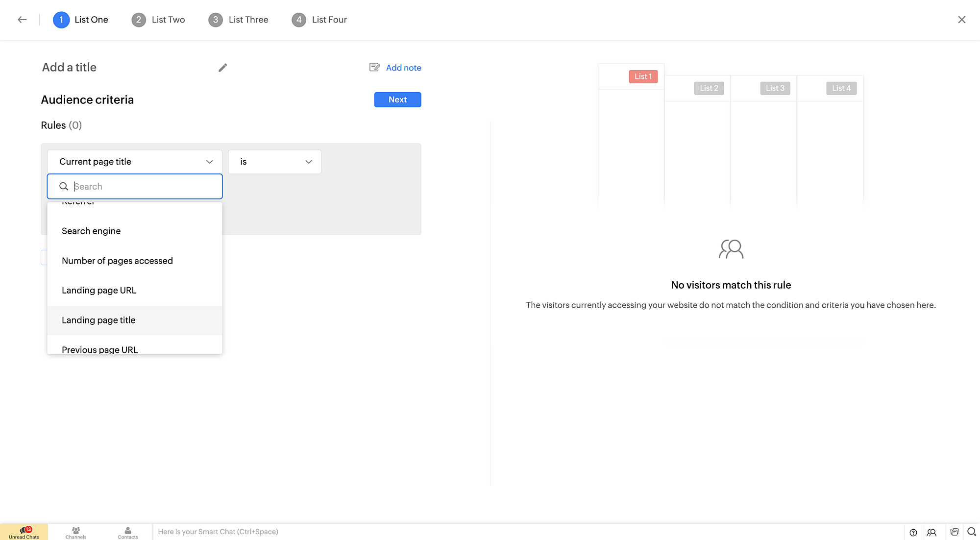Expand the 'is' condition dropdown

pyautogui.click(x=274, y=161)
